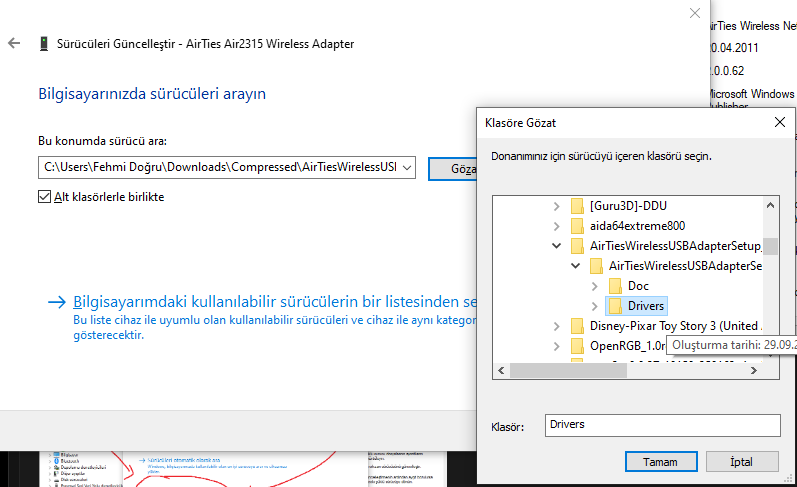
Task: Click the Drivers folder icon
Action: pyautogui.click(x=615, y=306)
